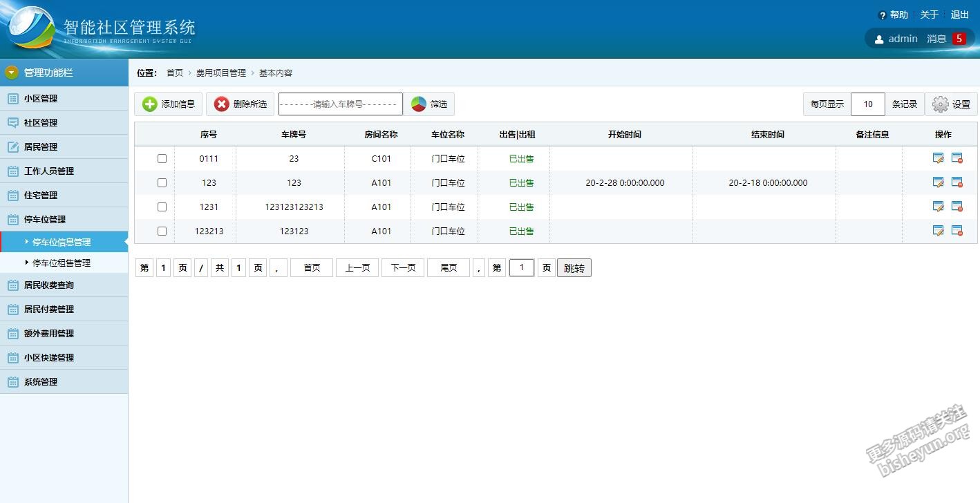Open 停车位信息管理 submenu item
This screenshot has height=503, width=980.
[64, 242]
